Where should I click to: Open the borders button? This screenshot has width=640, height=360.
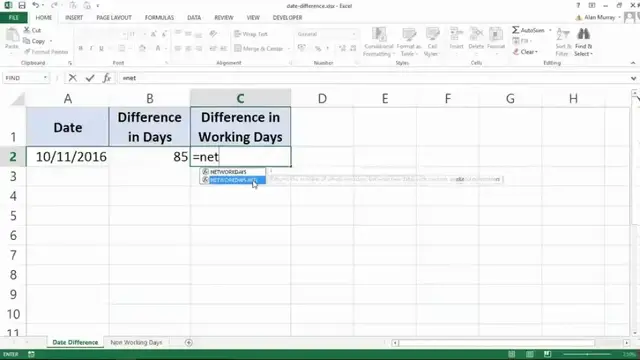(122, 48)
